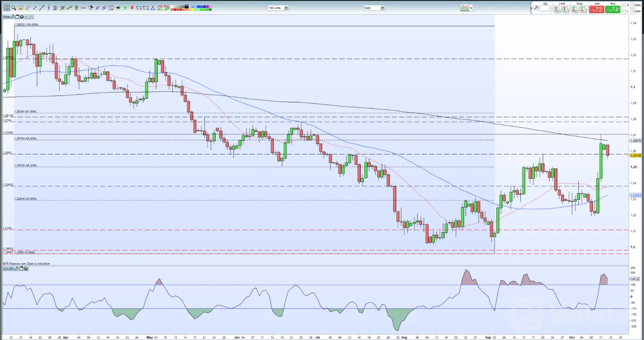Viewport: 644px width, 340px height.
Task: Click the Price panel window icon
Action: (17, 17)
